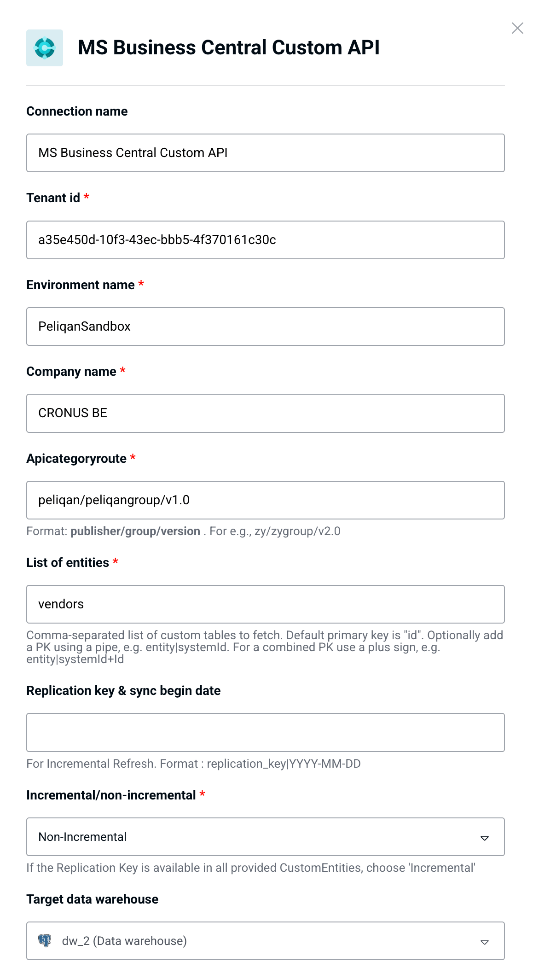Close the connection form with the X
The width and height of the screenshot is (533, 980).
(x=517, y=28)
